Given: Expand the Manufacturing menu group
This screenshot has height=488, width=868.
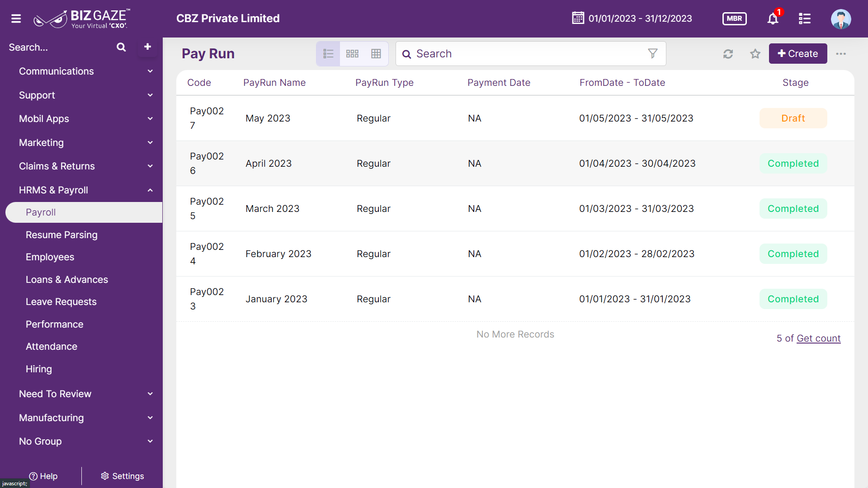Looking at the screenshot, I should [x=86, y=418].
